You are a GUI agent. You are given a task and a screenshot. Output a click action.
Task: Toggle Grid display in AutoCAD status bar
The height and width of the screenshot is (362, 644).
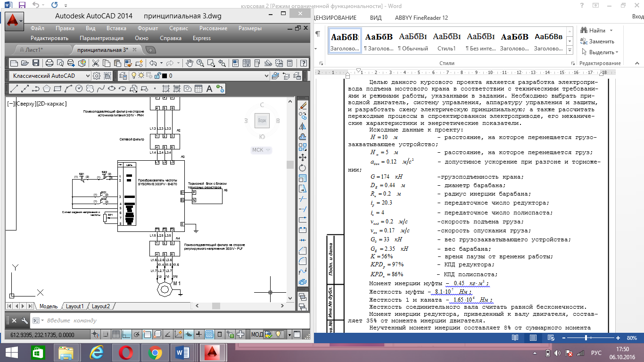click(116, 335)
